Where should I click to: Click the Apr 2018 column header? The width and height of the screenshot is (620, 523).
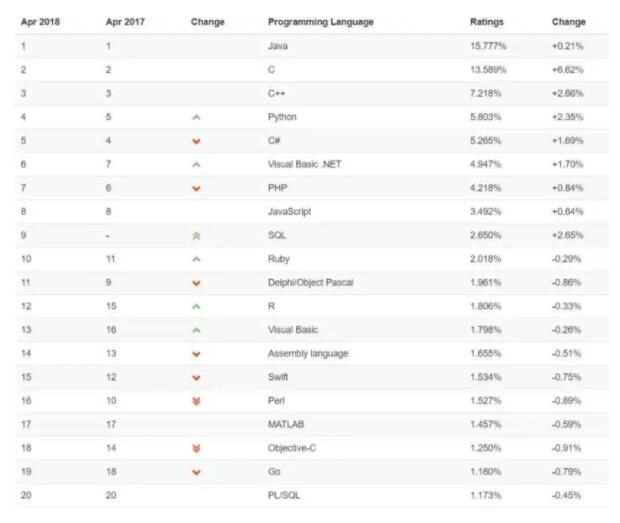click(41, 21)
